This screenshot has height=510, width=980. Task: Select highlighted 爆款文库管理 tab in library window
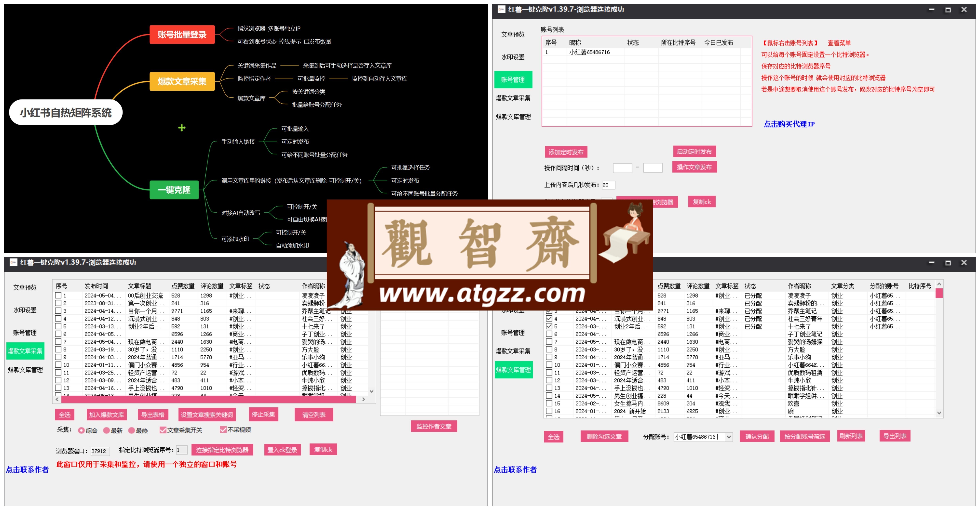pyautogui.click(x=514, y=370)
